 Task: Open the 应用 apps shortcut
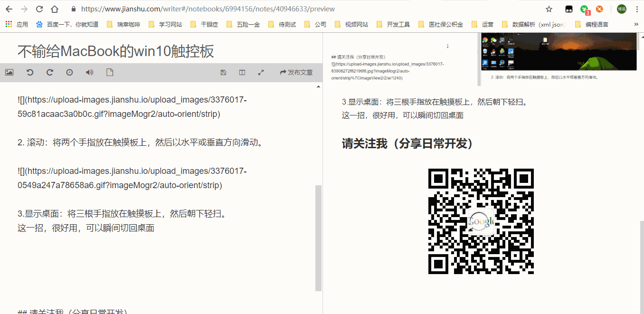(x=17, y=24)
